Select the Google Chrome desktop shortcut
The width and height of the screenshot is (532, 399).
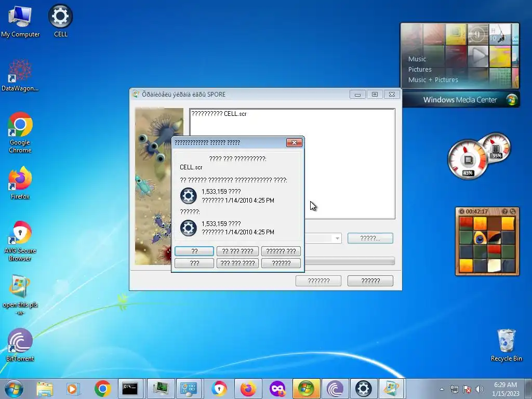point(20,132)
